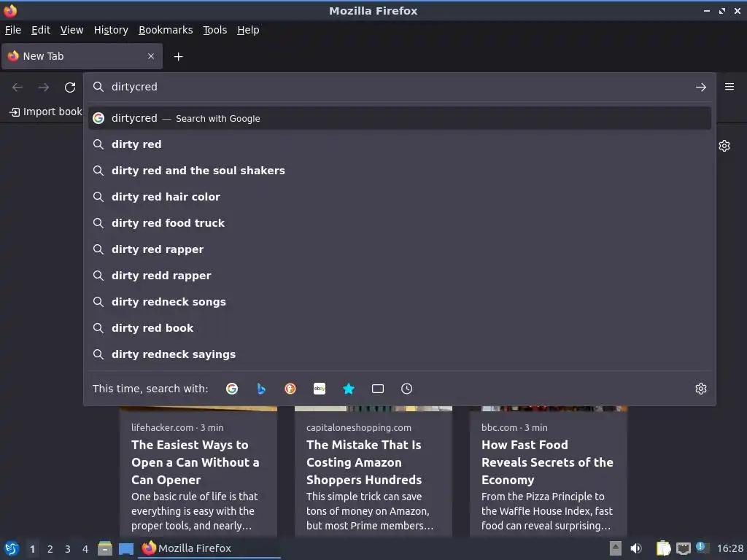
Task: Select suggestion 'dirty red rapper'
Action: coord(400,249)
